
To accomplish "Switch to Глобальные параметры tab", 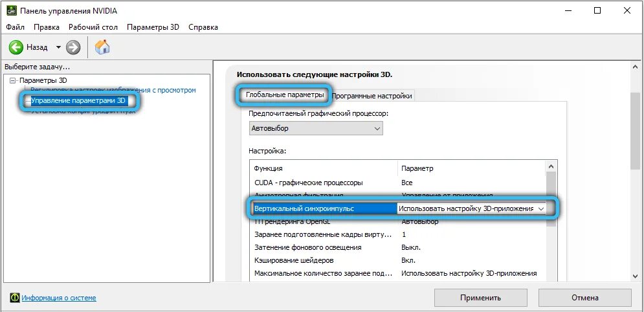I will (285, 95).
